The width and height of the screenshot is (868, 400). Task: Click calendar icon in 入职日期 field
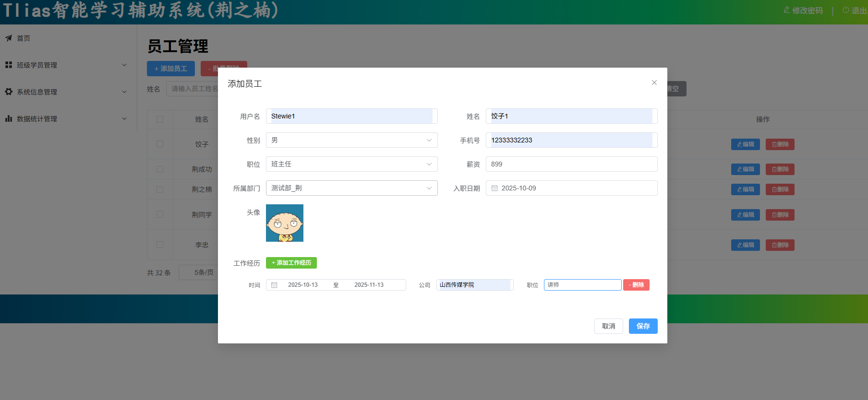click(494, 188)
